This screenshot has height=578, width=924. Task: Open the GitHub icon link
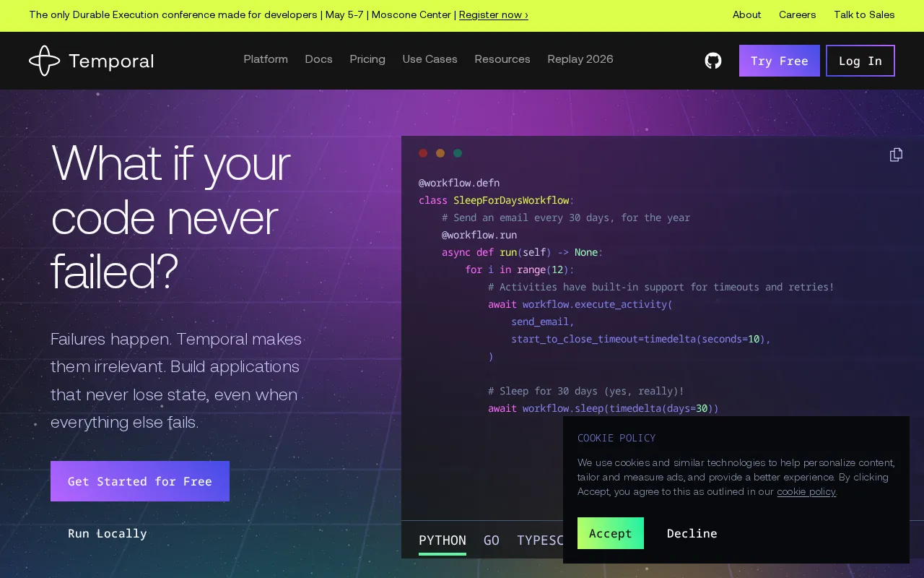click(713, 61)
